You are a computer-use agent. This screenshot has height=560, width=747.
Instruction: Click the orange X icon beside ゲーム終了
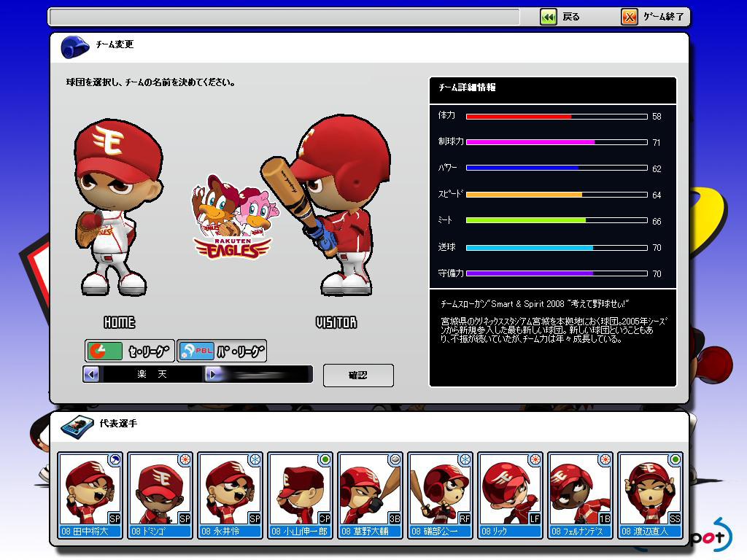pos(630,17)
